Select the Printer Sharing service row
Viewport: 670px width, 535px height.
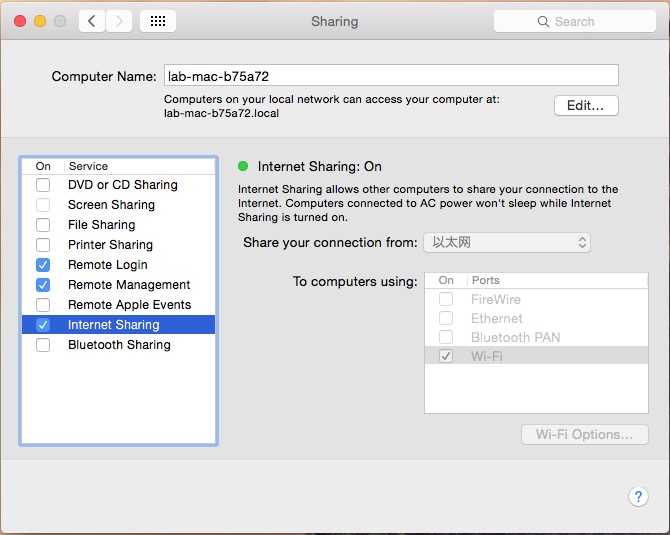(118, 245)
